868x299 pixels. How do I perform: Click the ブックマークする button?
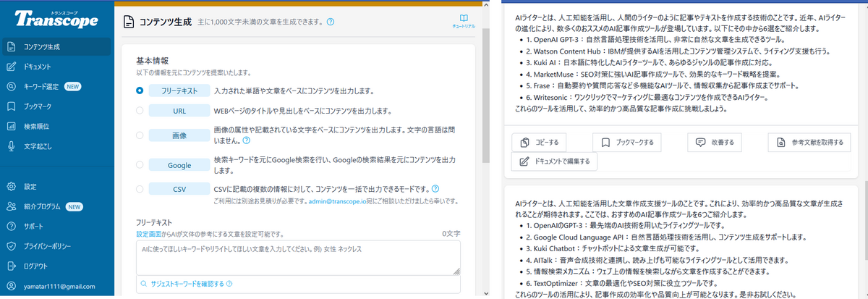[627, 142]
